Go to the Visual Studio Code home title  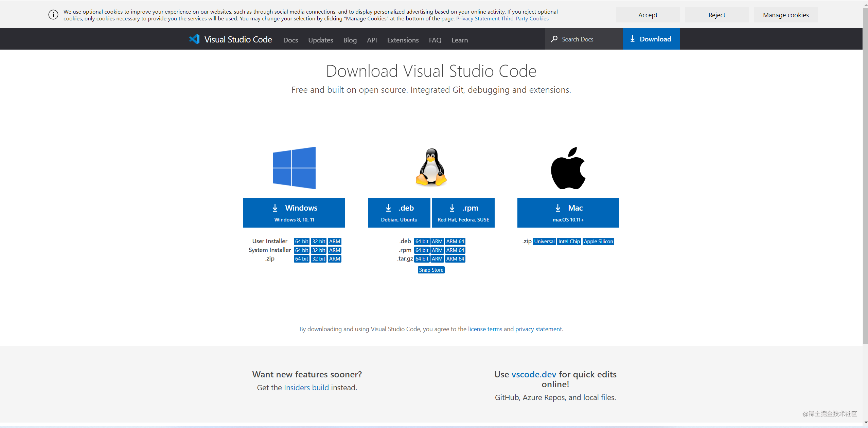(x=238, y=39)
